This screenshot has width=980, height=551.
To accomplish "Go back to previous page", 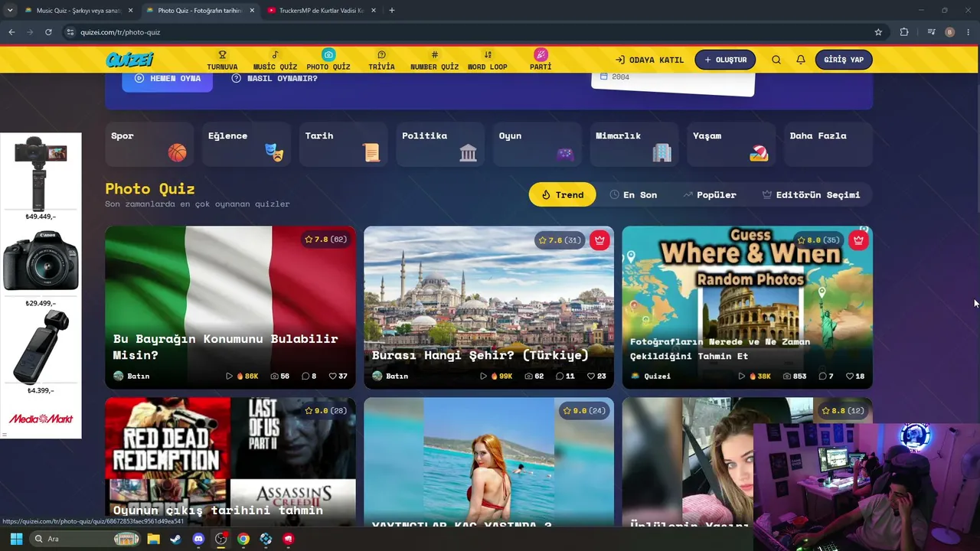I will click(x=11, y=32).
